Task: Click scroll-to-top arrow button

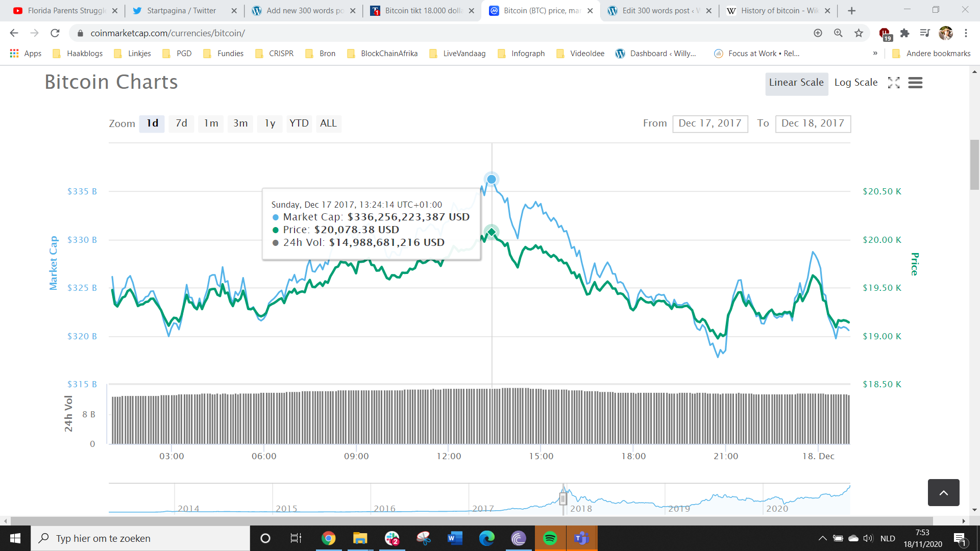Action: click(x=943, y=492)
